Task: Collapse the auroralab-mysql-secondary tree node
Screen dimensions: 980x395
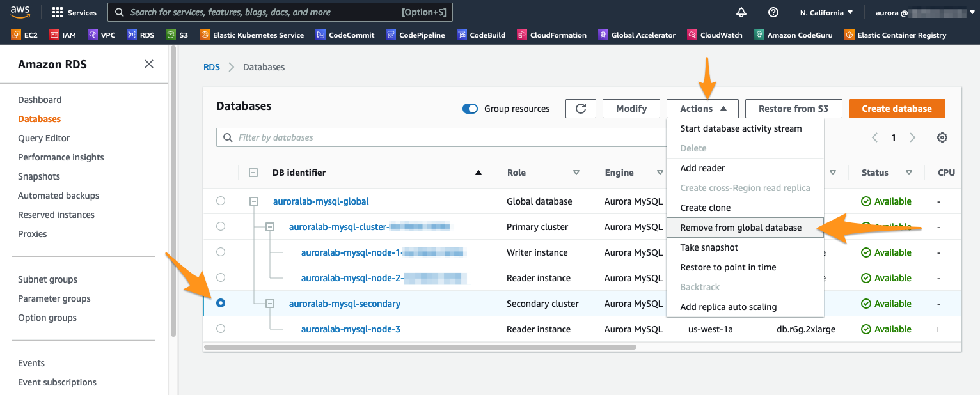Action: coord(270,304)
